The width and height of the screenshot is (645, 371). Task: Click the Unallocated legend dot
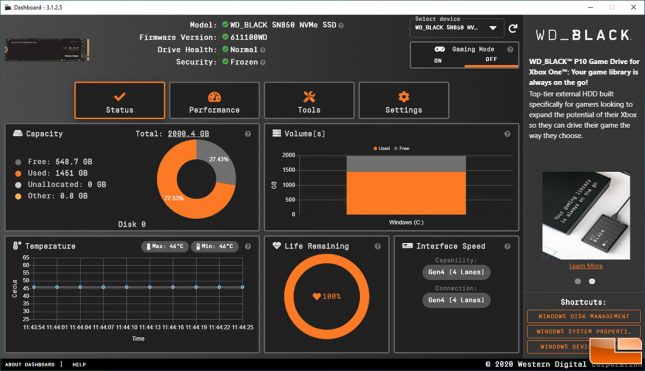pos(18,185)
